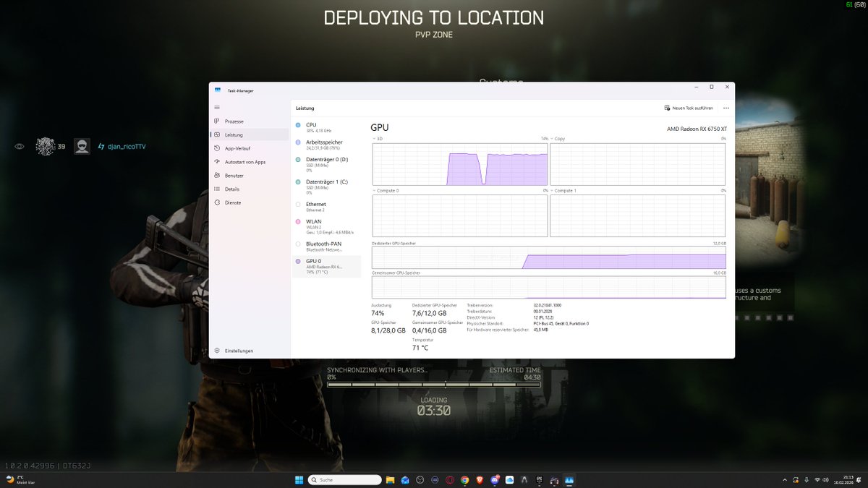
Task: Open the hamburger navigation menu in Task-Manager
Action: (x=217, y=107)
